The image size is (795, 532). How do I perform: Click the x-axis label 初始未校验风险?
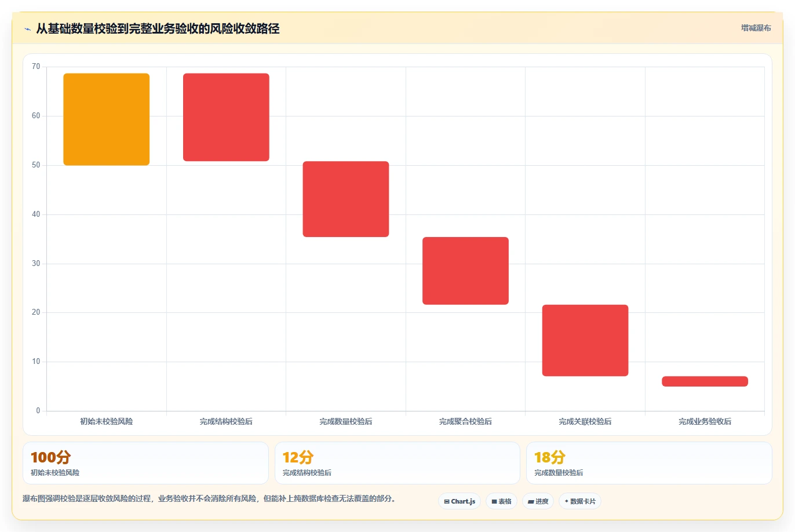(x=107, y=422)
